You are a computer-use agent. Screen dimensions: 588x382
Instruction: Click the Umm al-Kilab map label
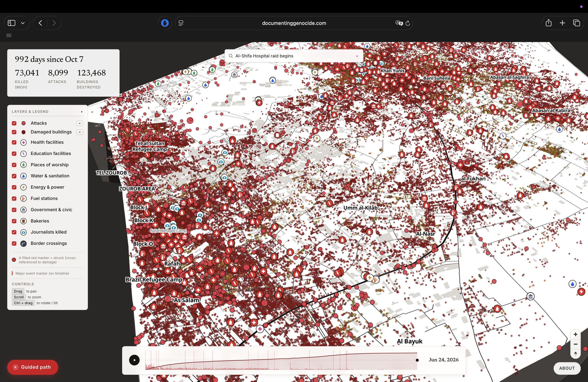click(360, 208)
